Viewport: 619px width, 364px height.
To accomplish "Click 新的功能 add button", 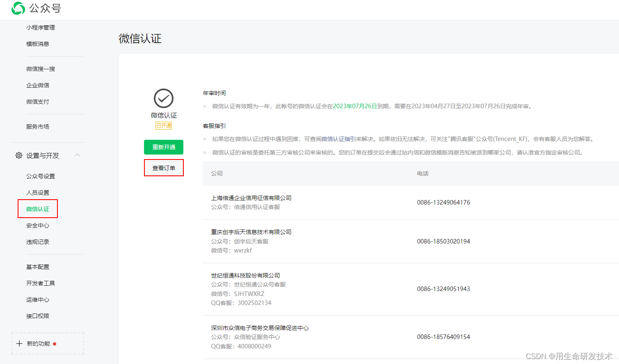I will pos(48,344).
